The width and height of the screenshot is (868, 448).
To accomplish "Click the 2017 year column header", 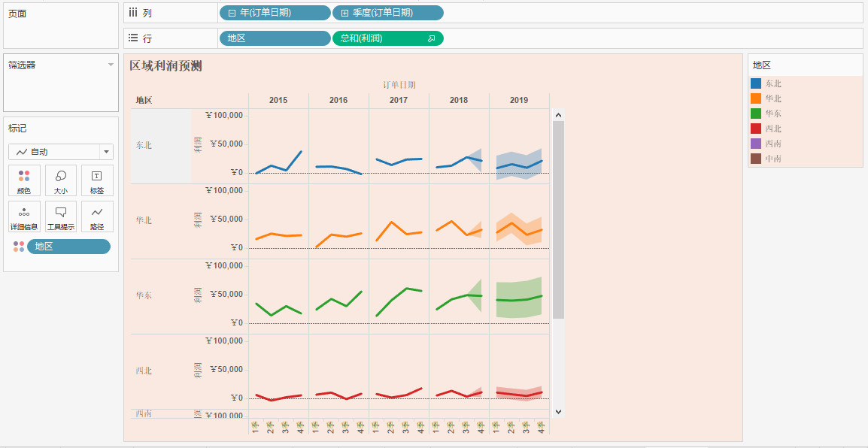I will [x=399, y=100].
